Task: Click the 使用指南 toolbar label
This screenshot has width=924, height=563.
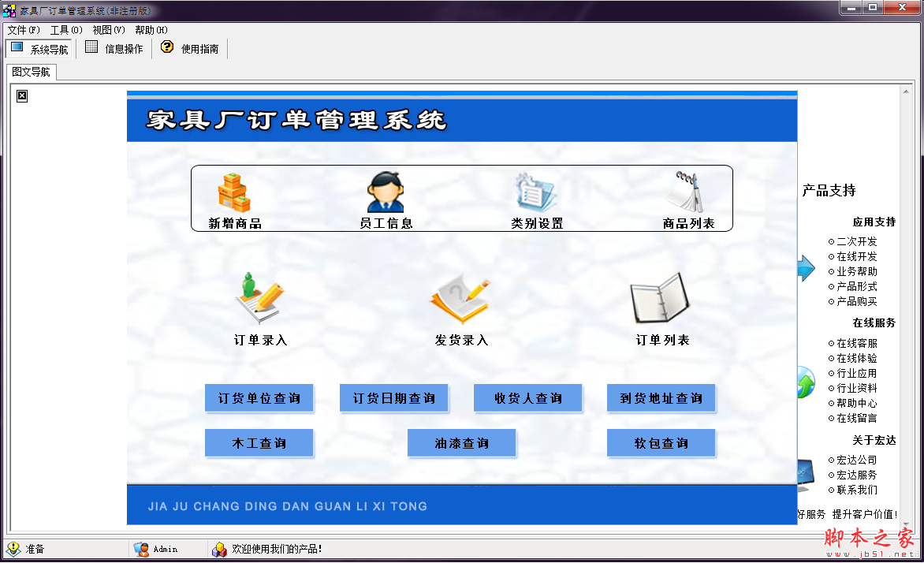Action: pyautogui.click(x=199, y=49)
